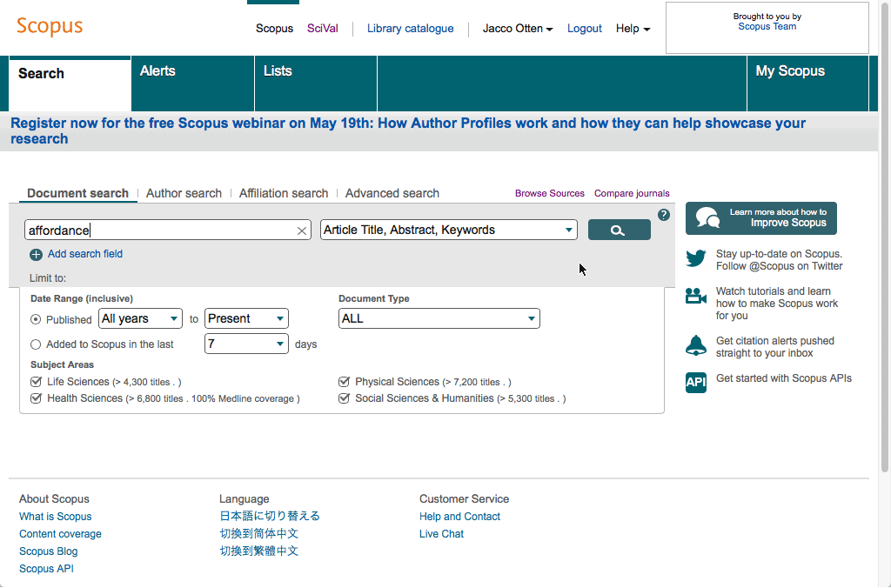Click the video camera tutorials icon
The height and width of the screenshot is (588, 891).
click(x=696, y=296)
